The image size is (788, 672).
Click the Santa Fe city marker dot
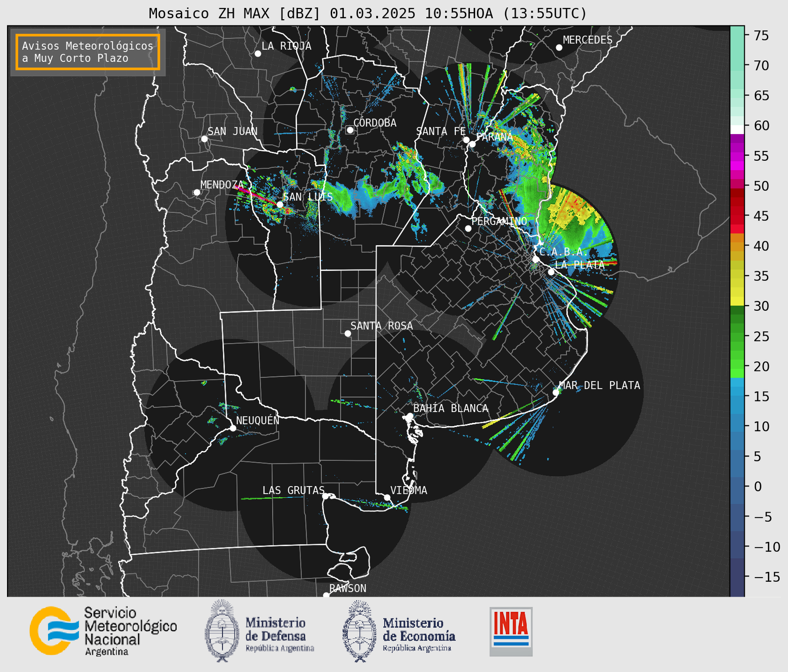click(x=466, y=140)
